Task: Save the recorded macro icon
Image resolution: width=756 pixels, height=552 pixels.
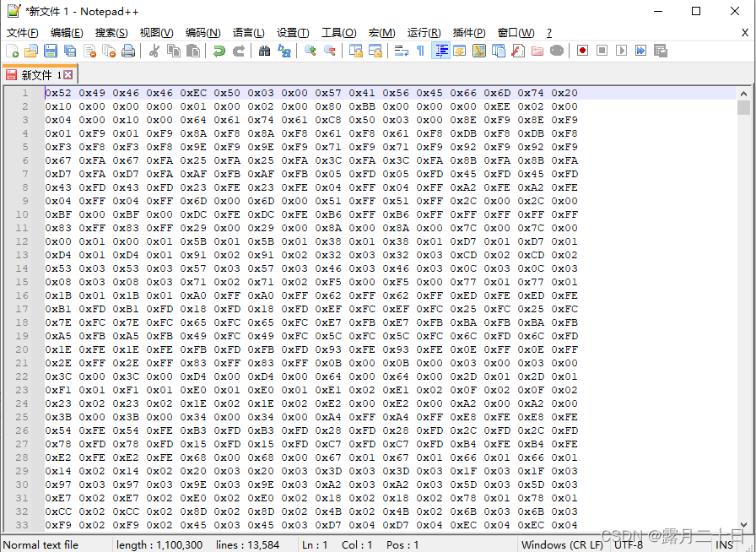Action: (661, 51)
